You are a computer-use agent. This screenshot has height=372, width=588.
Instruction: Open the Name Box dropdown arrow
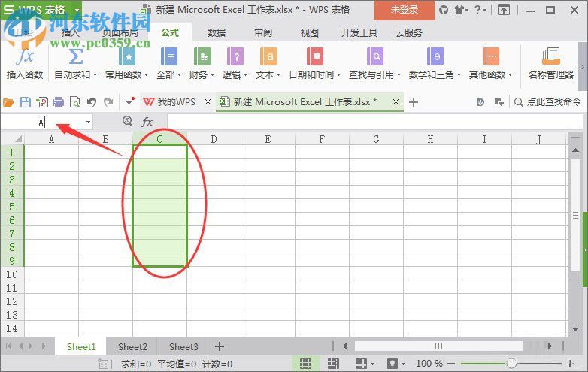[x=88, y=122]
